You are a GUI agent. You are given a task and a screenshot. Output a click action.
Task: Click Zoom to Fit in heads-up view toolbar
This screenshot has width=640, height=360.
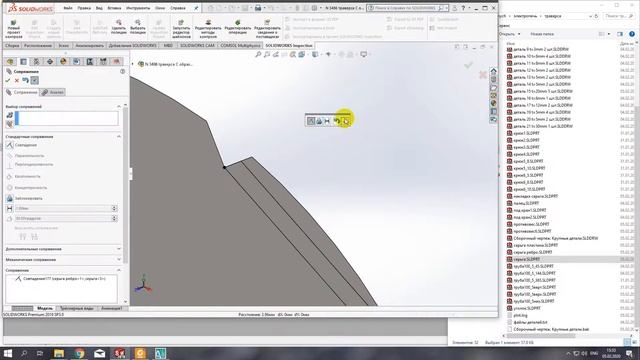[258, 54]
